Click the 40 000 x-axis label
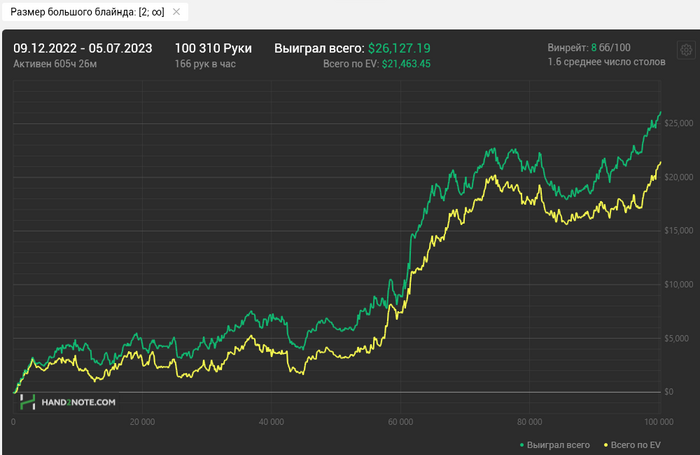Viewport: 700px width, 455px height. (x=271, y=422)
